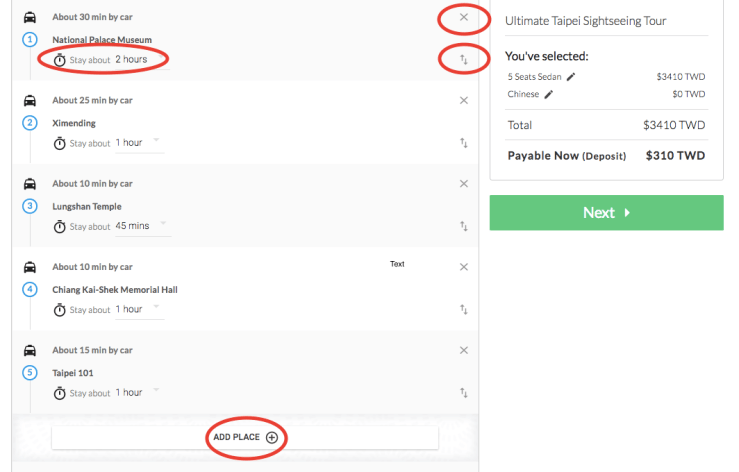Click the ADD PLACE button
The image size is (739, 472).
coord(245,438)
